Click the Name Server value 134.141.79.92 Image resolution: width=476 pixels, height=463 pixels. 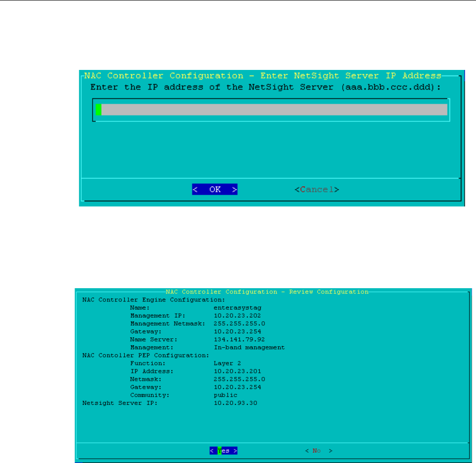239,339
